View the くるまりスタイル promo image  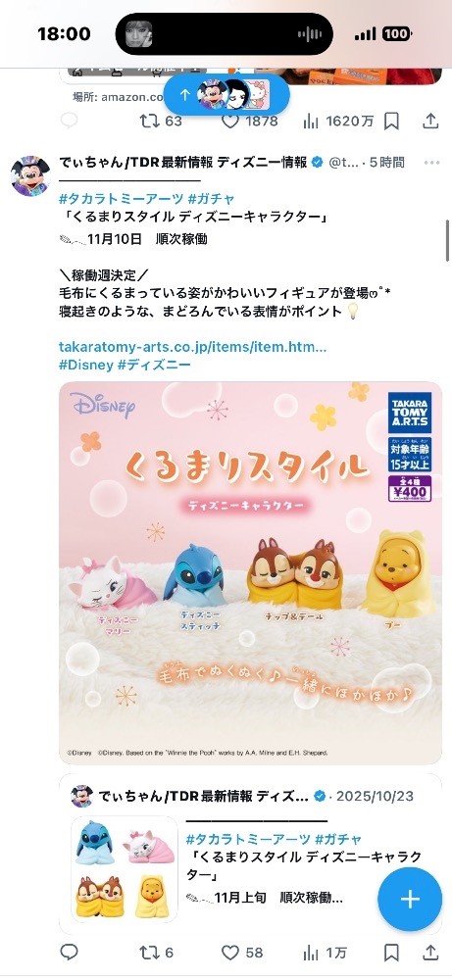(x=250, y=572)
